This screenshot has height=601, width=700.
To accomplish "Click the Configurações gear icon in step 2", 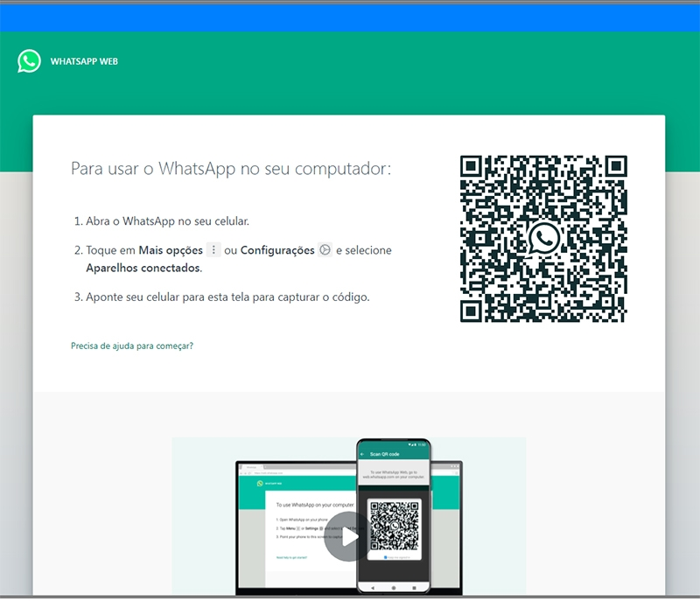I will (x=325, y=249).
